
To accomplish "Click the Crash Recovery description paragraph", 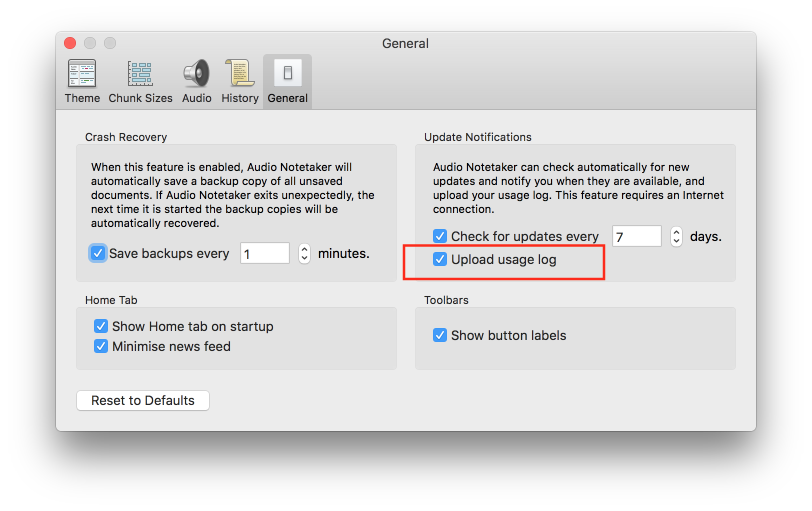I will tap(233, 195).
